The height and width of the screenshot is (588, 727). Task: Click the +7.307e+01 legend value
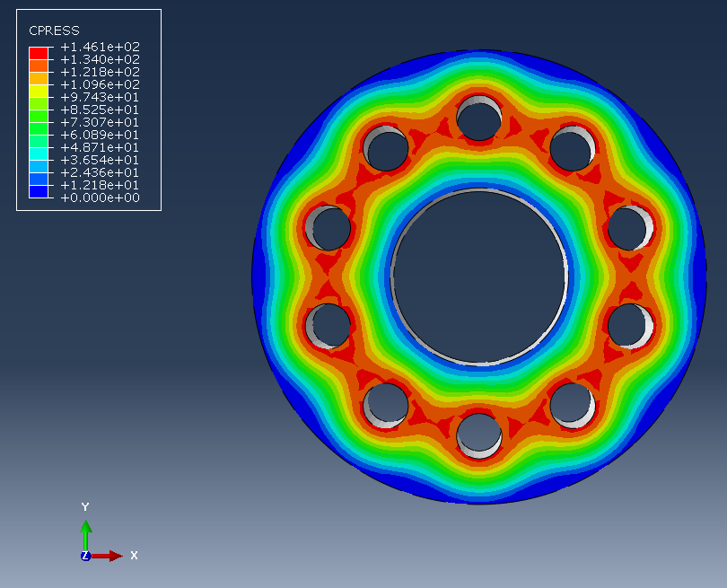click(x=101, y=122)
